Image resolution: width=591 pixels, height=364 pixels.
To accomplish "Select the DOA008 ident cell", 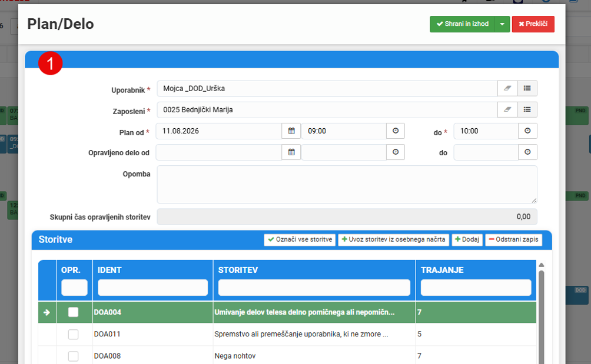I will tap(152, 356).
